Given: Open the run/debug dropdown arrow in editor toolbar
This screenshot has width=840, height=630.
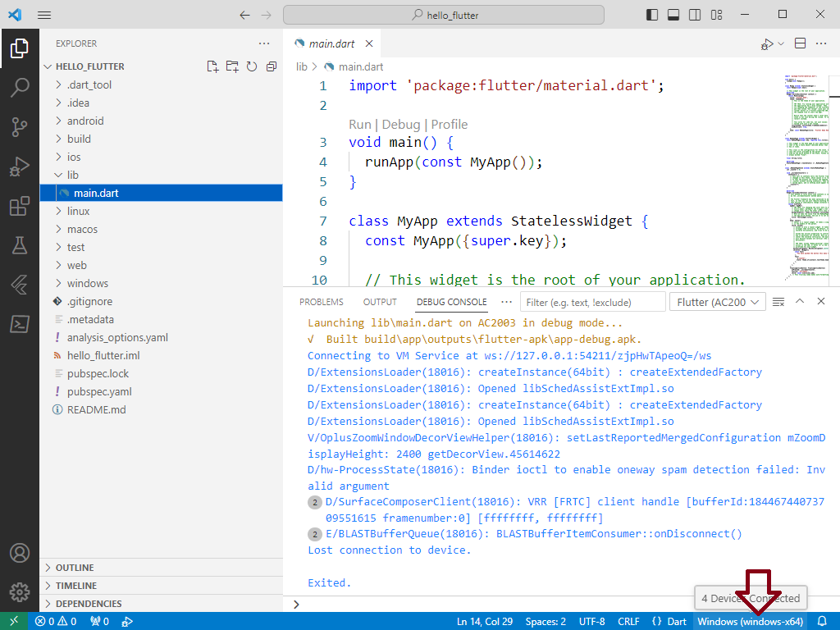Looking at the screenshot, I should (x=781, y=43).
